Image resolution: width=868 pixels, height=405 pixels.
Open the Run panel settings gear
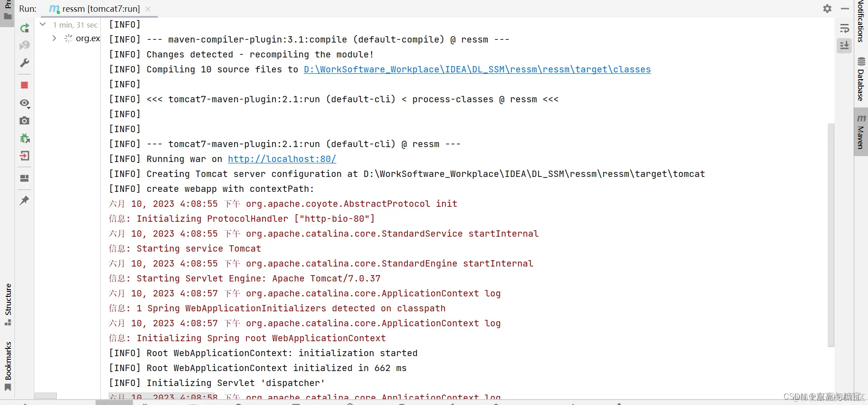(827, 9)
